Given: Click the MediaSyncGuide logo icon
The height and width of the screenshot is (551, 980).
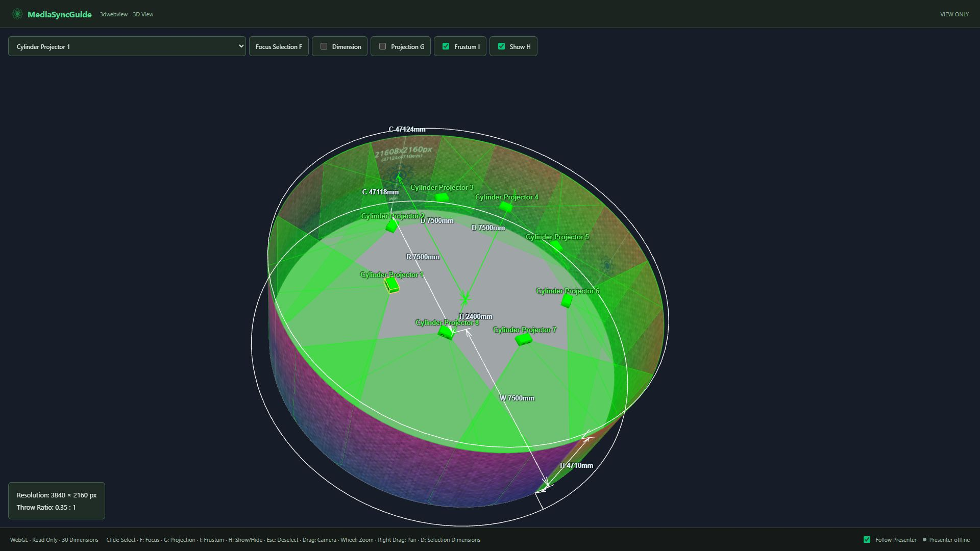Looking at the screenshot, I should point(17,14).
